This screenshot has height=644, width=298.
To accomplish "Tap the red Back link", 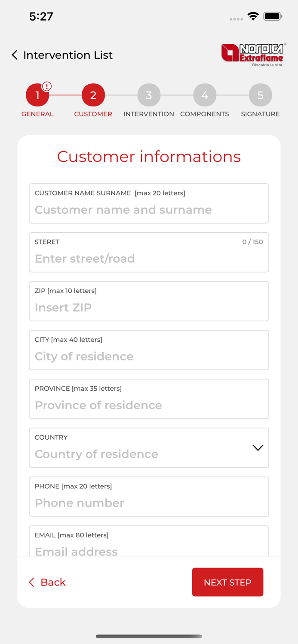I will pos(47,582).
